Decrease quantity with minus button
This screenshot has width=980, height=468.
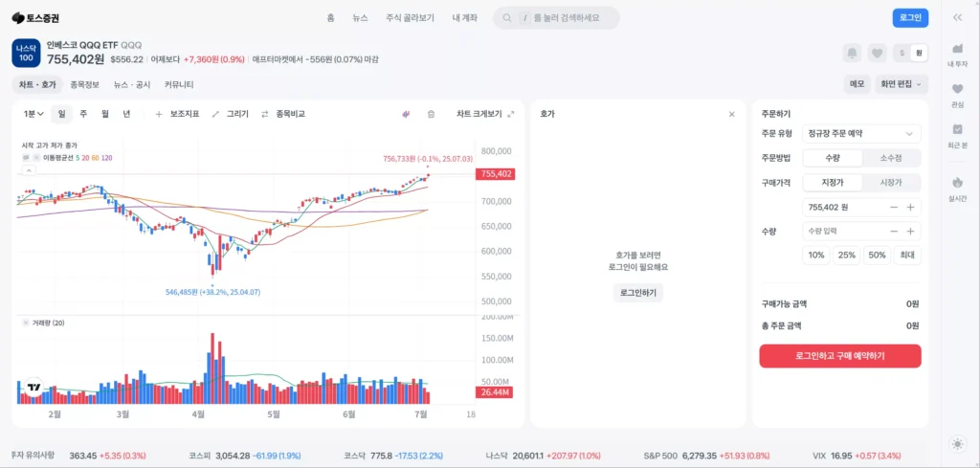pos(894,232)
